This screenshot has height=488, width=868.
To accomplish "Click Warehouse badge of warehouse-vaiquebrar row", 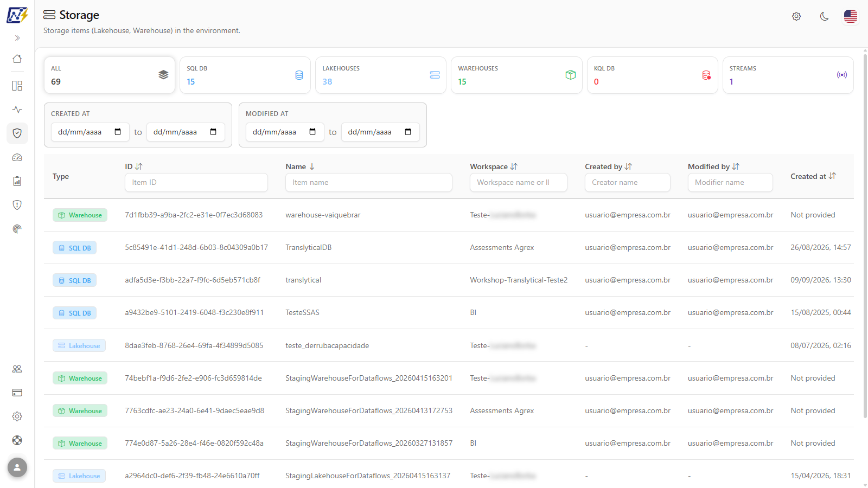I will point(80,215).
